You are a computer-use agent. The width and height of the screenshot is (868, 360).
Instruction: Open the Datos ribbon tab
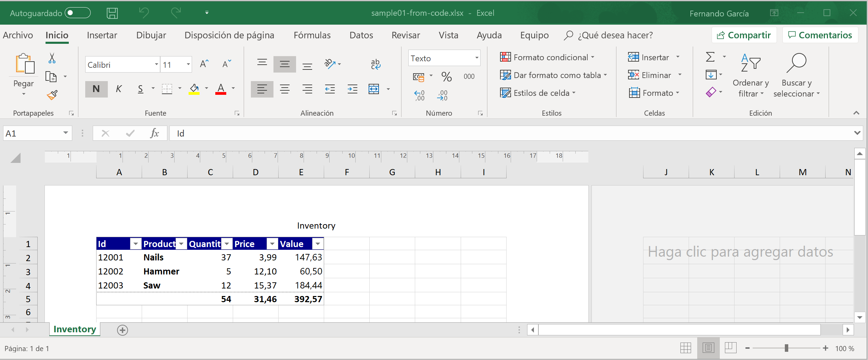(x=361, y=35)
